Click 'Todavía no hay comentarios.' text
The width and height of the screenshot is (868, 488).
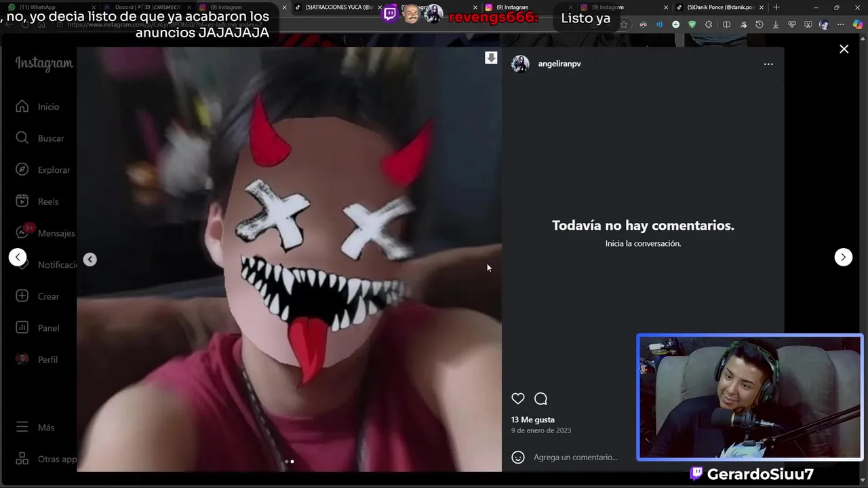click(643, 226)
